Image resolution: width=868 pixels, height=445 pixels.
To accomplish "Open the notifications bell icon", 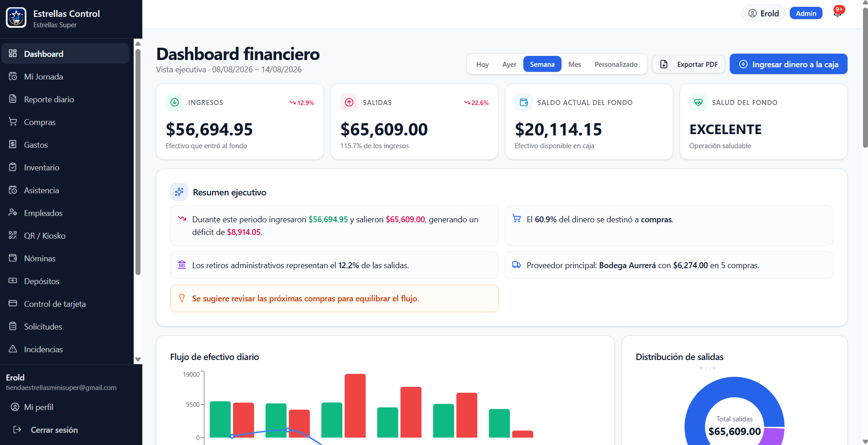I will tap(837, 13).
